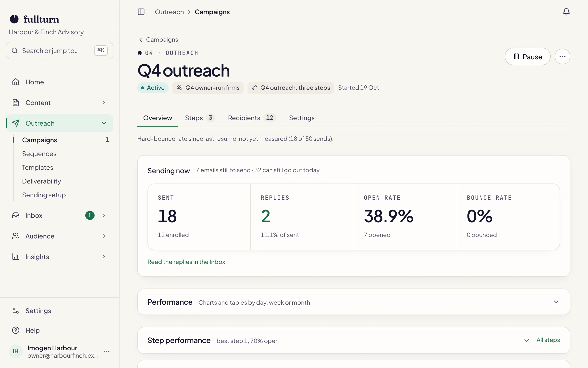
Task: Switch to the Steps tab
Action: pyautogui.click(x=200, y=118)
